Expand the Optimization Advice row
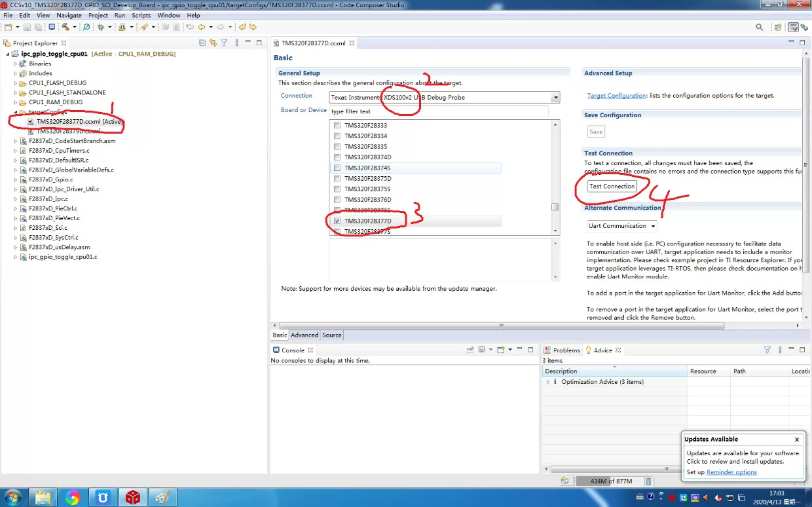 click(x=548, y=382)
